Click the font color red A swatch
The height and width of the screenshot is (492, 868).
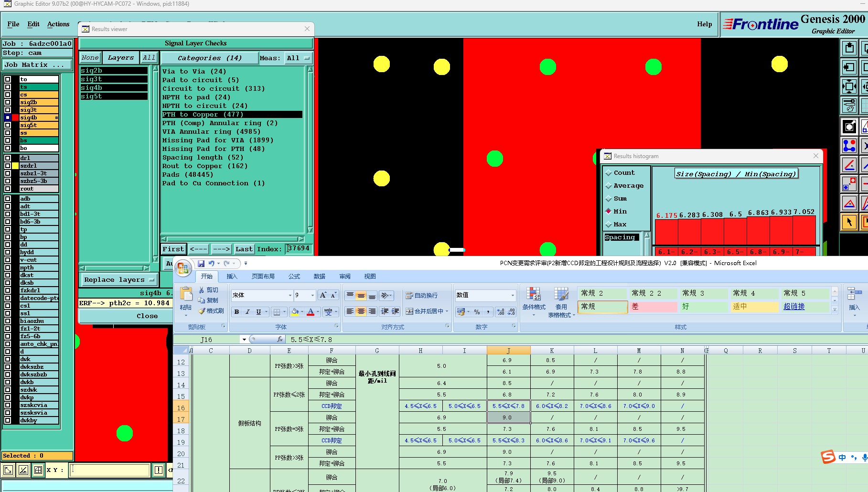(311, 312)
